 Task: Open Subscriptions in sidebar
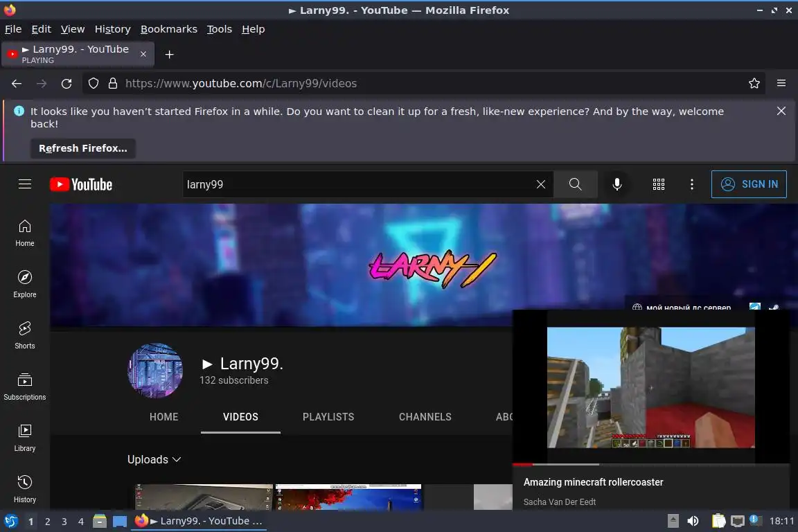[24, 387]
